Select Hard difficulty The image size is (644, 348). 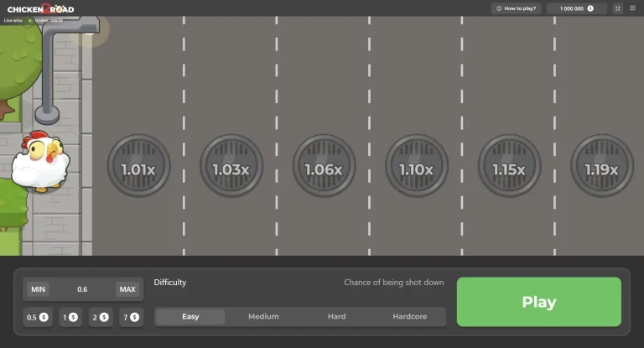pyautogui.click(x=336, y=316)
